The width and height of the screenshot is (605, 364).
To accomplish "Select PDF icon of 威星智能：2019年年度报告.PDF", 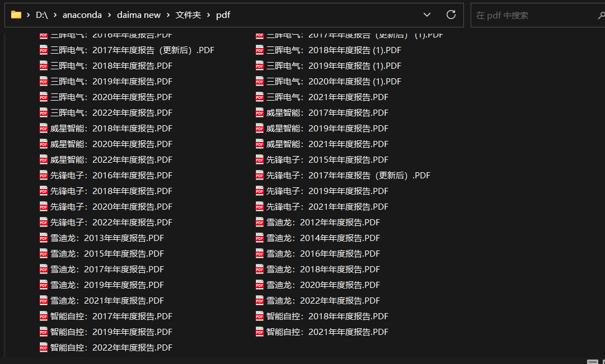I will click(x=260, y=129).
